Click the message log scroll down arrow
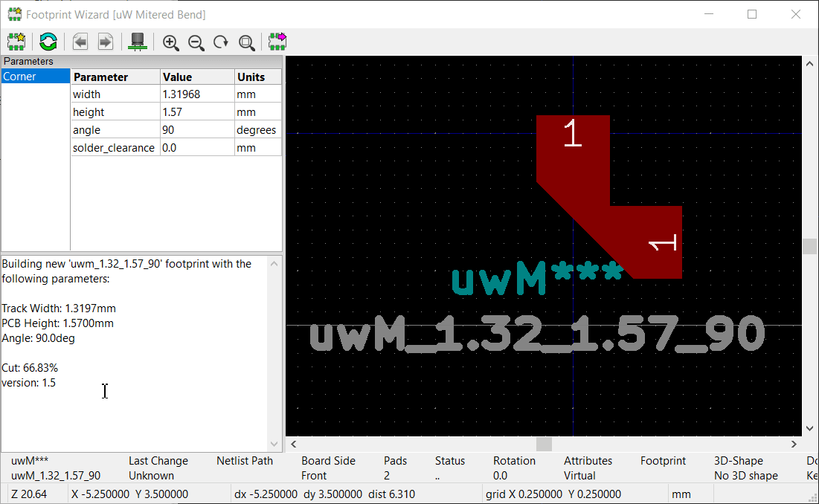 point(274,444)
